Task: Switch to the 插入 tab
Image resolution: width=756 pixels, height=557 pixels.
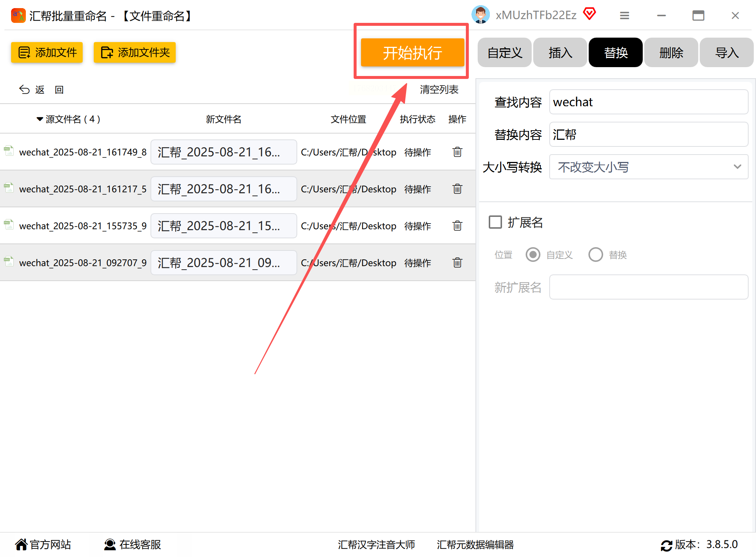Action: [560, 53]
